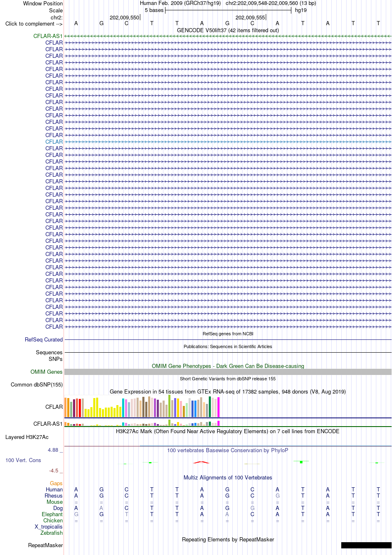
Task: Click the CFLAR label beside the GTEx chart
Action: 54,407
